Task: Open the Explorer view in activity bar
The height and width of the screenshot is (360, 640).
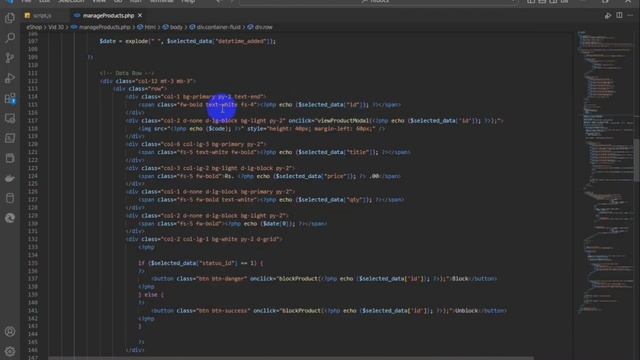Action: point(10,18)
